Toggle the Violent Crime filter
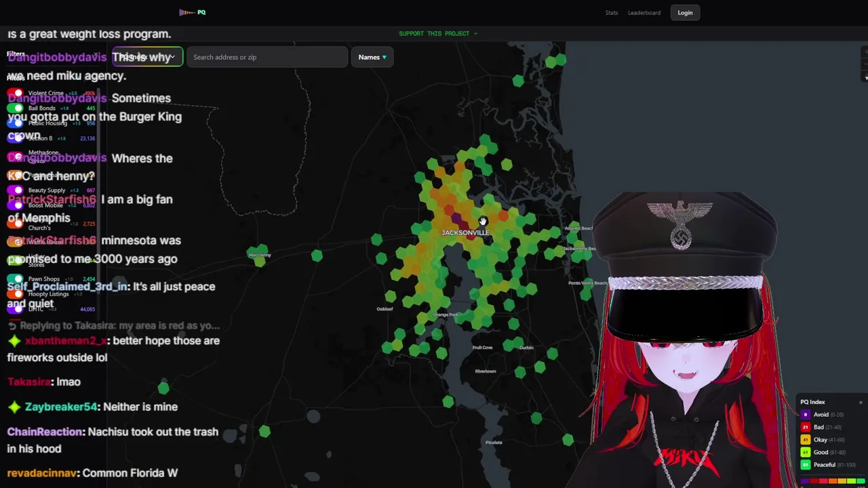Image resolution: width=868 pixels, height=488 pixels. (x=15, y=93)
